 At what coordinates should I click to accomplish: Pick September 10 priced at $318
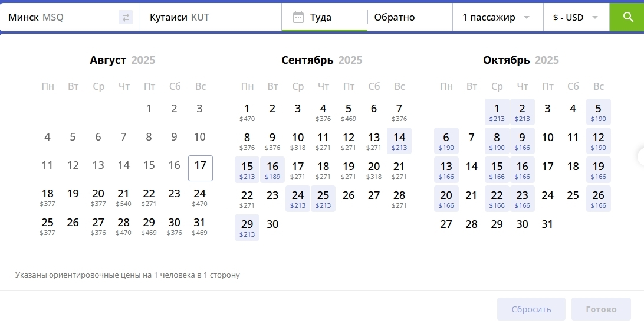298,141
